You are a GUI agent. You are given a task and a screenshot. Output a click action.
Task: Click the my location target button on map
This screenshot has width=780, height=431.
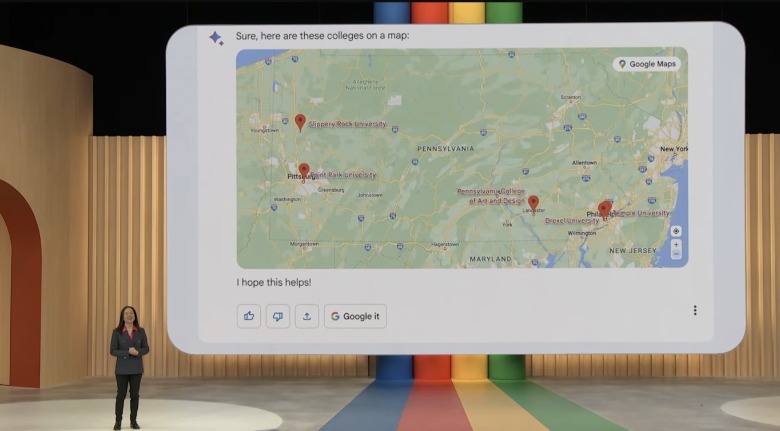[676, 231]
